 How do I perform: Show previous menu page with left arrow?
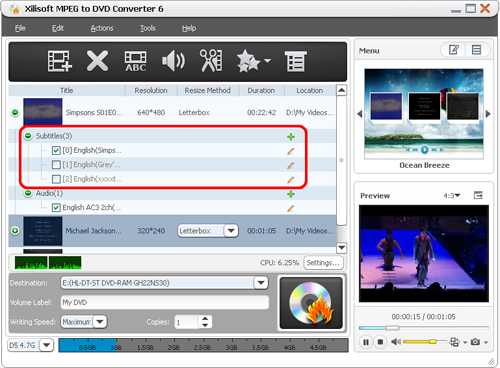[359, 114]
